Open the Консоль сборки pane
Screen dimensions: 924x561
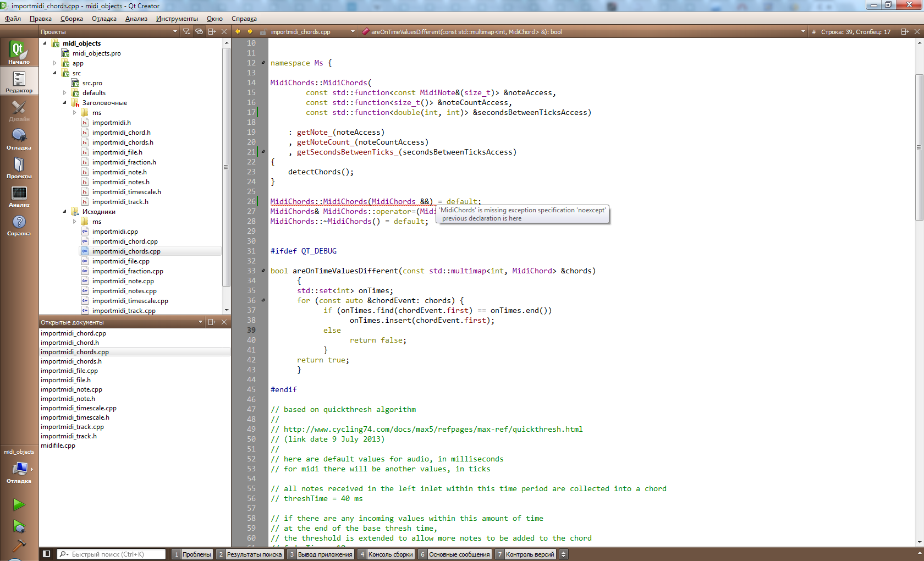[x=386, y=554]
